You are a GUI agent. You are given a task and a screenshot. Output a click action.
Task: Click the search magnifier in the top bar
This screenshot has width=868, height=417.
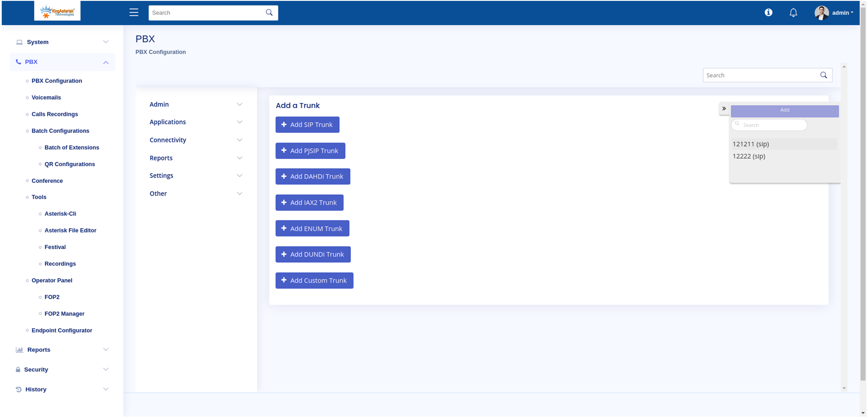[x=269, y=12]
